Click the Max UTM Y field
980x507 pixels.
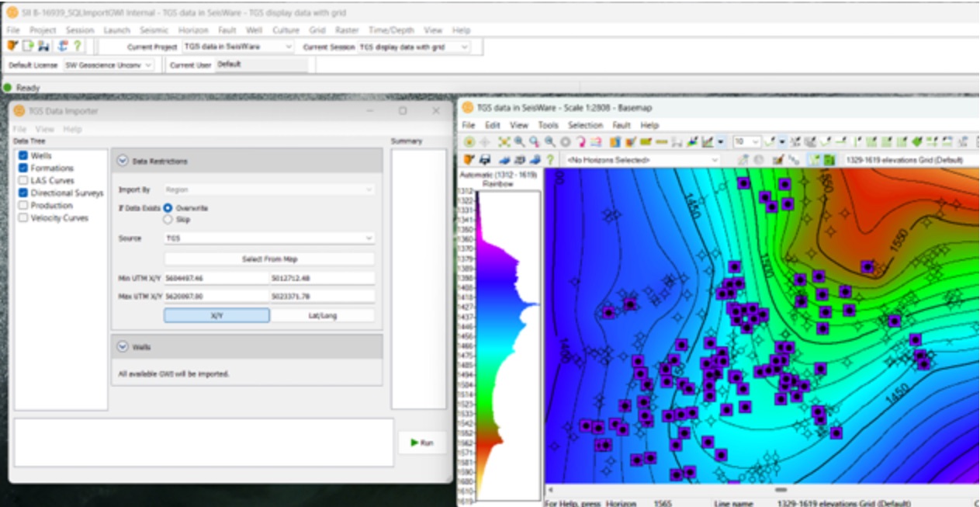pos(322,296)
